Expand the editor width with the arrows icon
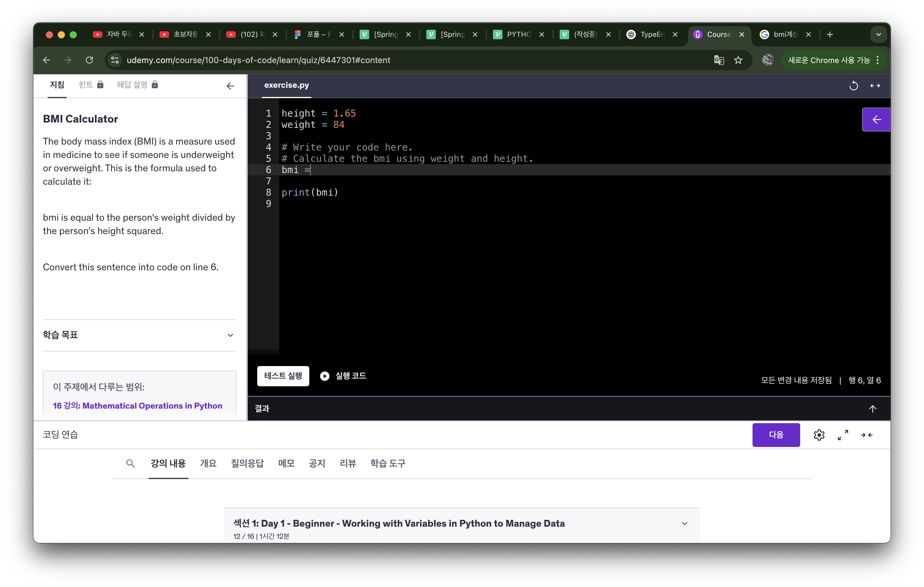This screenshot has width=924, height=587. click(x=875, y=86)
